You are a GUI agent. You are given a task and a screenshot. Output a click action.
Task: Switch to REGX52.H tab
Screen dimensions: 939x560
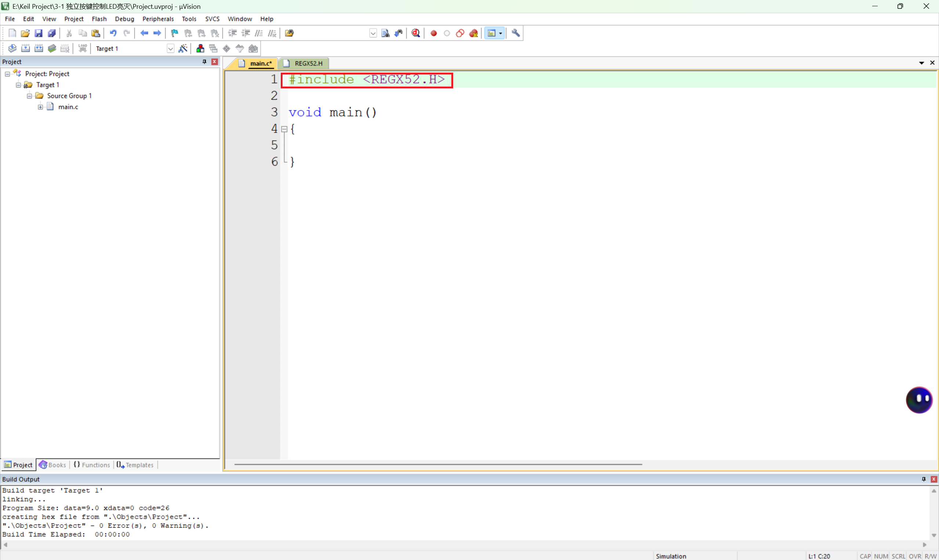click(x=308, y=63)
